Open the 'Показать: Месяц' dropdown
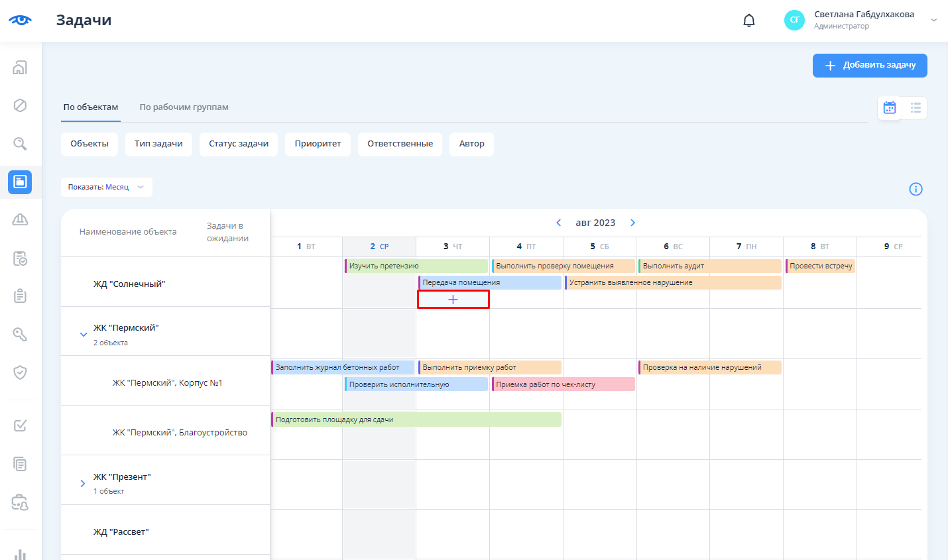 coord(106,187)
